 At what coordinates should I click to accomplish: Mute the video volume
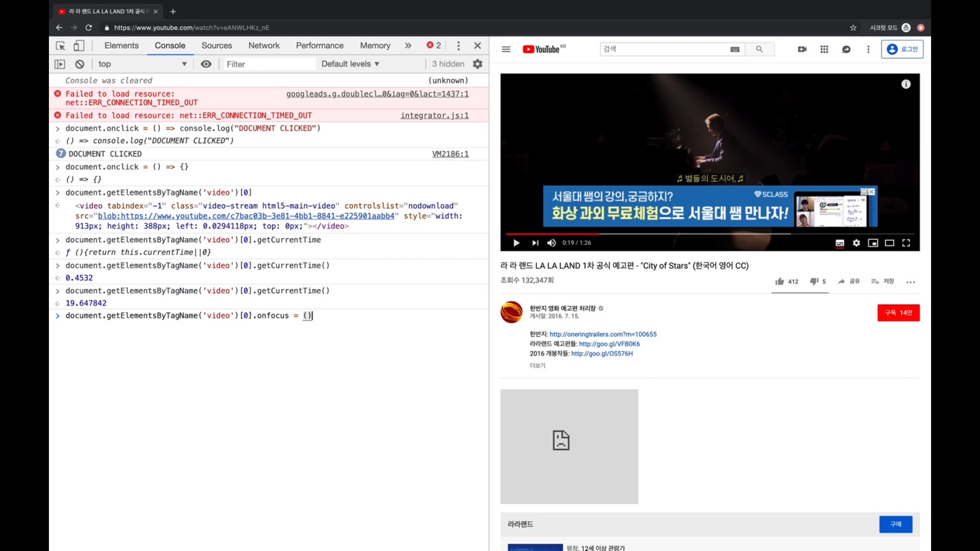point(551,243)
